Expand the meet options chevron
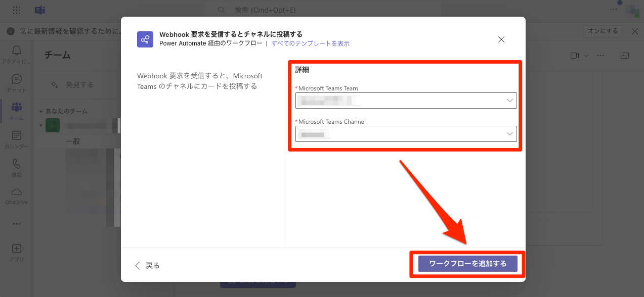This screenshot has height=297, width=644. [586, 56]
